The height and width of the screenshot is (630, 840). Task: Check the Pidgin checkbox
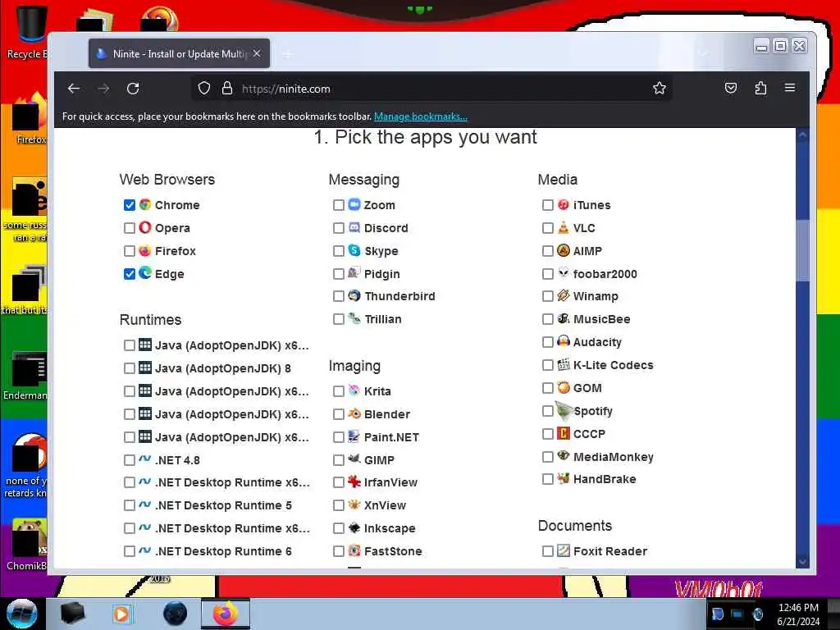(339, 274)
